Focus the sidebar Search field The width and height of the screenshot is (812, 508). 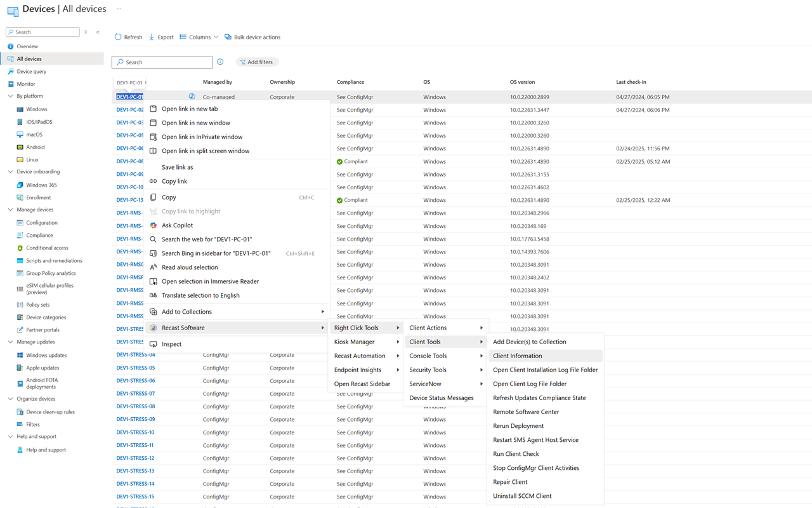point(43,32)
